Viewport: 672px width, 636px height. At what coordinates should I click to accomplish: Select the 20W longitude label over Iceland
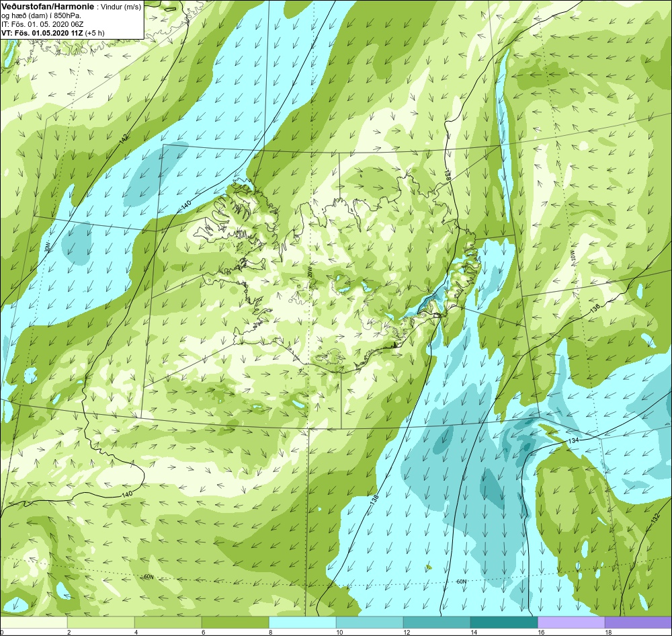(309, 272)
